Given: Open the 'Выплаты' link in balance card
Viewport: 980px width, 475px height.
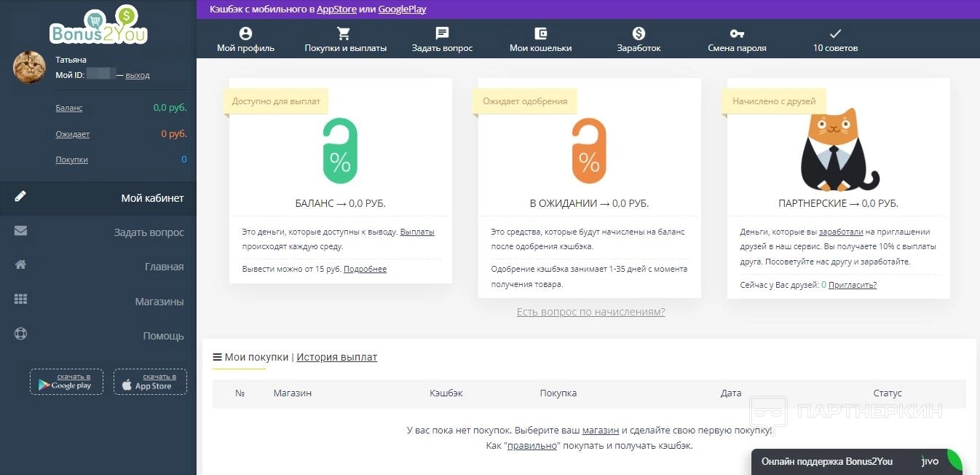Looking at the screenshot, I should pyautogui.click(x=417, y=232).
